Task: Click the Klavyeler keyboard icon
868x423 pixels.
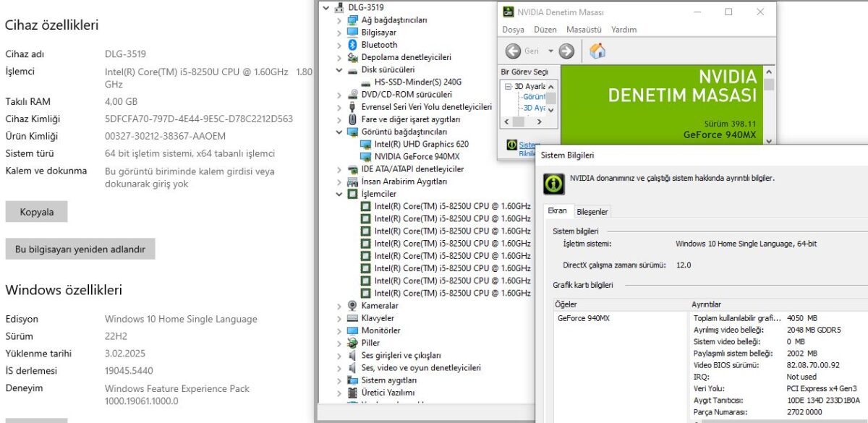Action: click(352, 318)
